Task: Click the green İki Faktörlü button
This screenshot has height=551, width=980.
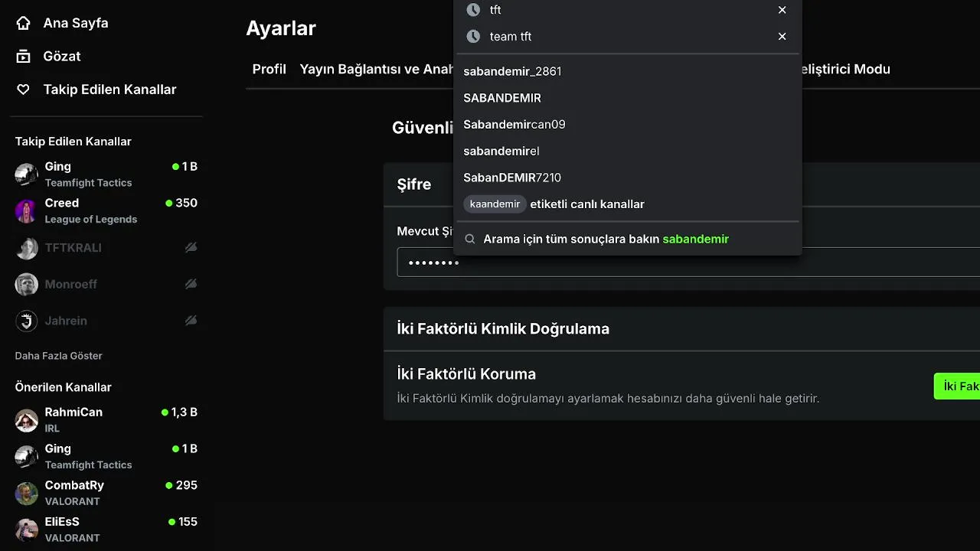Action: pos(957,386)
